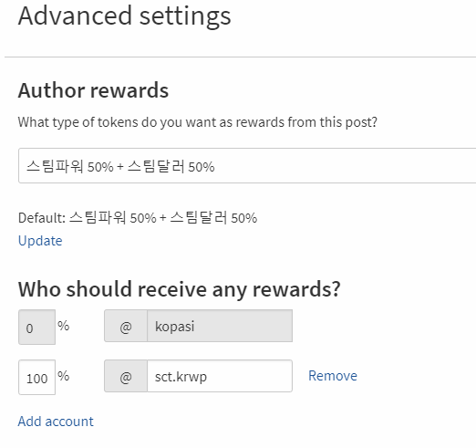The width and height of the screenshot is (476, 448).
Task: Click the Remove link beside sct.krwp
Action: 333,376
